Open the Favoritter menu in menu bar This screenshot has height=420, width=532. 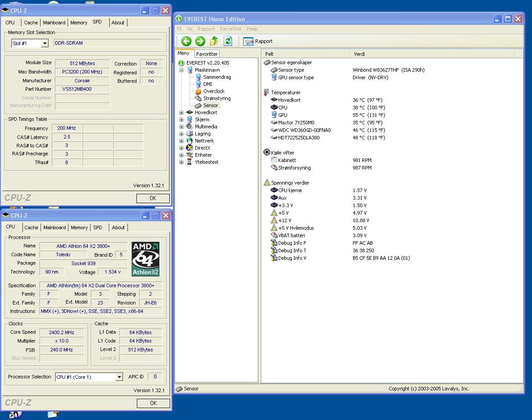click(x=231, y=29)
